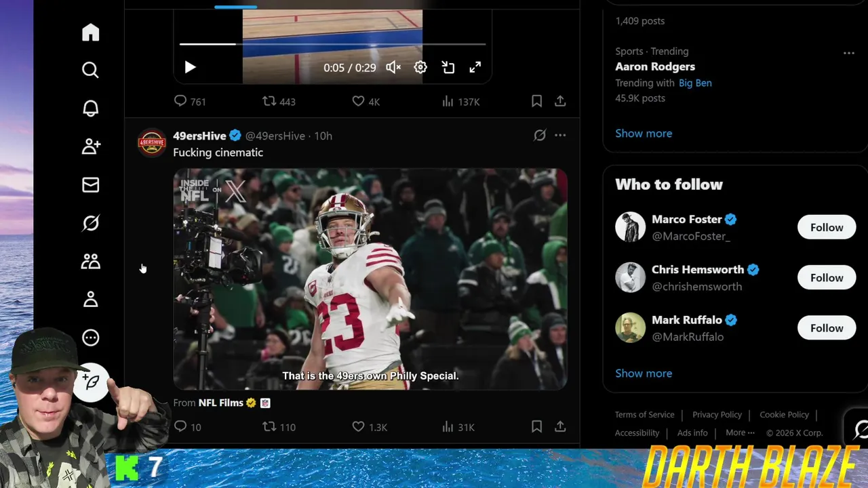Open the Grok floating icon at bottom right
The image size is (868, 488).
pos(860,429)
